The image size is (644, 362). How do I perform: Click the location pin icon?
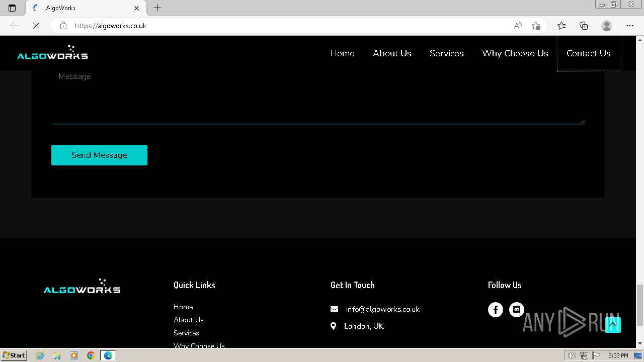pos(333,326)
